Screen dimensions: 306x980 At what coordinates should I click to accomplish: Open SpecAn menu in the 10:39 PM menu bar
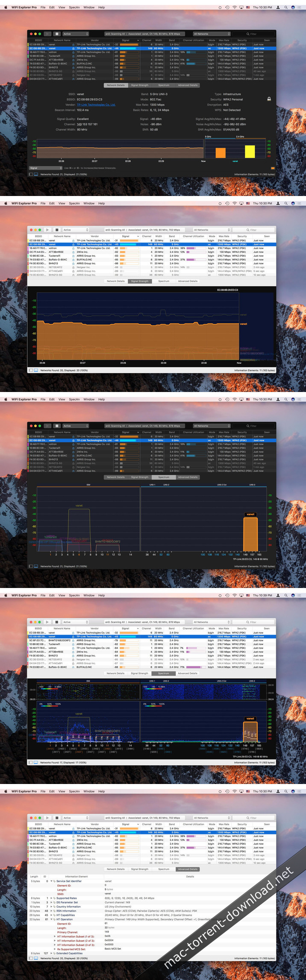(x=74, y=595)
